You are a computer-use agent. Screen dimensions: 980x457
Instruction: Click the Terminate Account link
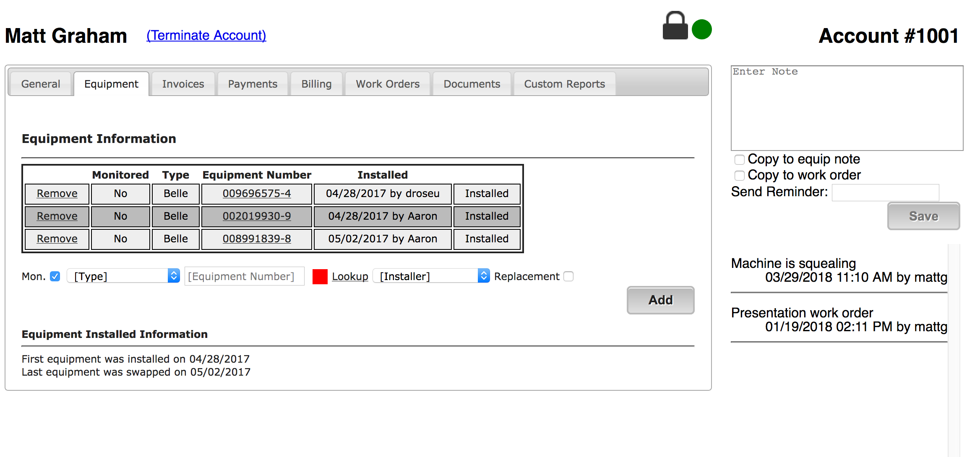tap(206, 35)
